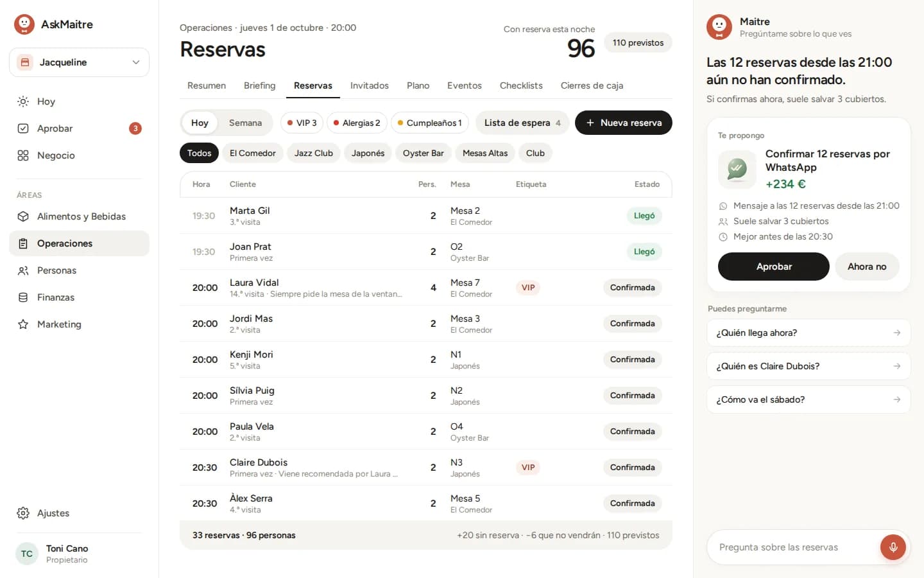Click the AskMaitre logo icon
Image resolution: width=924 pixels, height=578 pixels.
click(24, 24)
